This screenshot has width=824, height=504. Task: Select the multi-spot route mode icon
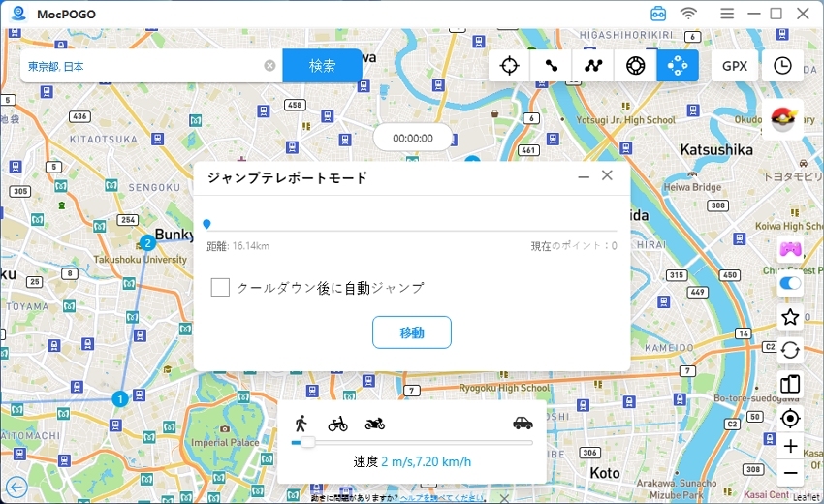[593, 66]
